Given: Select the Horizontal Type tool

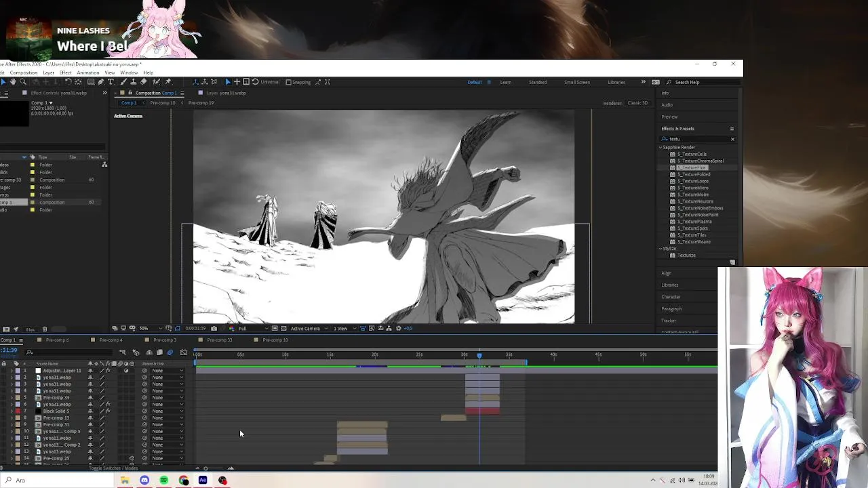Looking at the screenshot, I should (111, 82).
